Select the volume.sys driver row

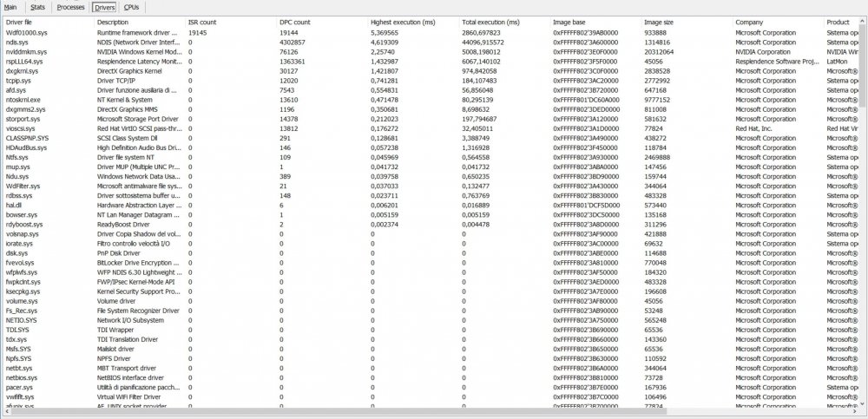click(x=431, y=301)
